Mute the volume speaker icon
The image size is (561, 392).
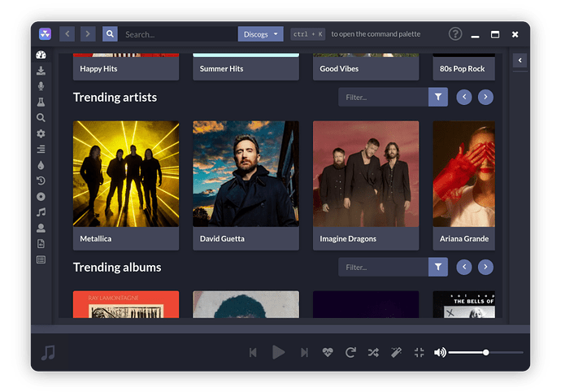coord(440,353)
